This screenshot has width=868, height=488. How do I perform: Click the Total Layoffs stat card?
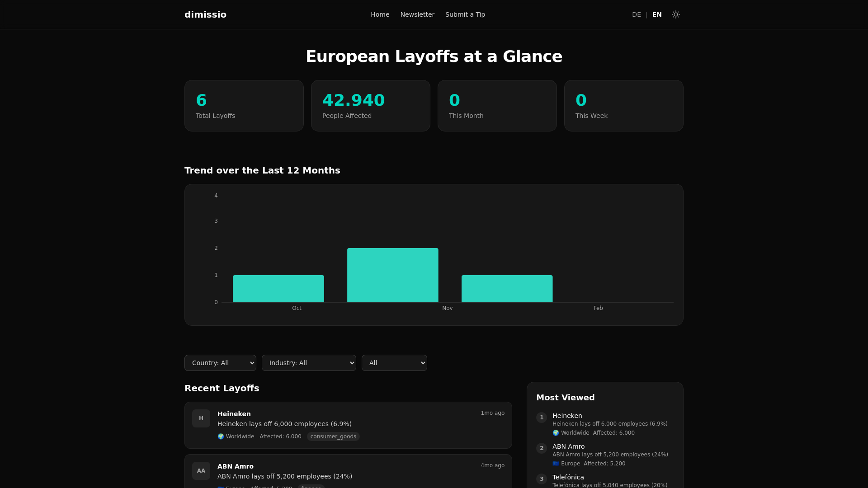point(244,106)
